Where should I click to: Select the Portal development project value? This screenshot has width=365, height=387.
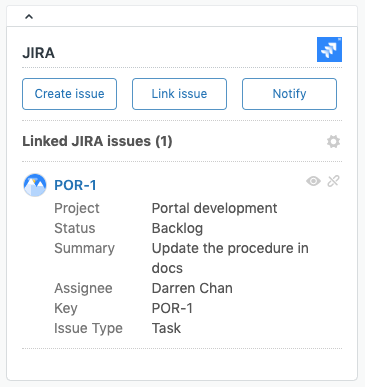pos(214,208)
